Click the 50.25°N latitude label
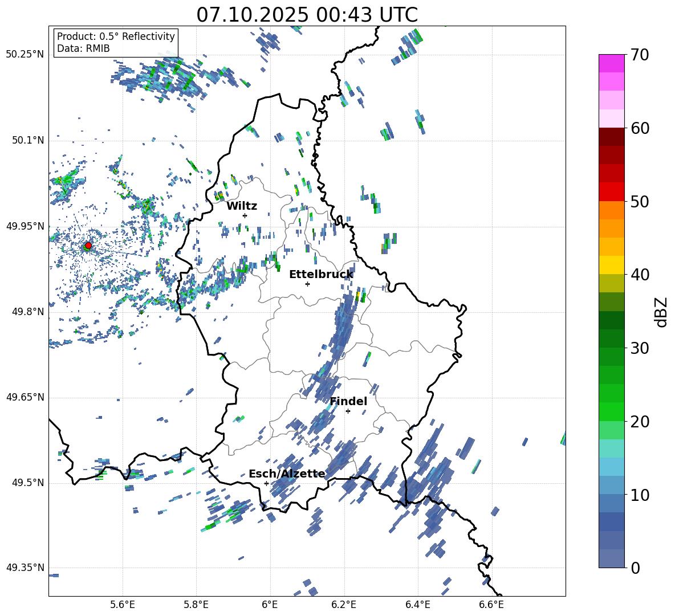This screenshot has width=675, height=616. 25,54
